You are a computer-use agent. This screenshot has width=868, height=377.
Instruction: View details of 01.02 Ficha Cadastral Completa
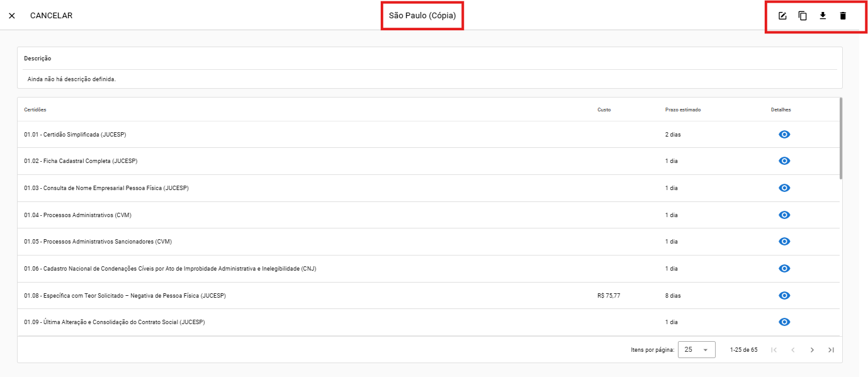coord(784,161)
